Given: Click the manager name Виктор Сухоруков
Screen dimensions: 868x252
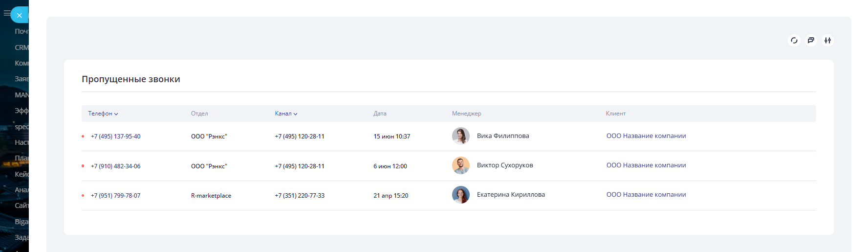Looking at the screenshot, I should point(505,165).
